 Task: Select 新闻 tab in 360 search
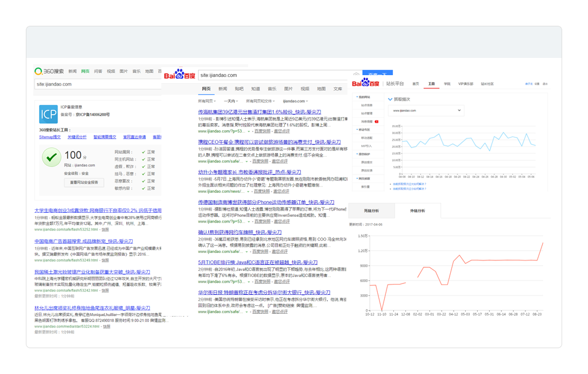(x=72, y=71)
